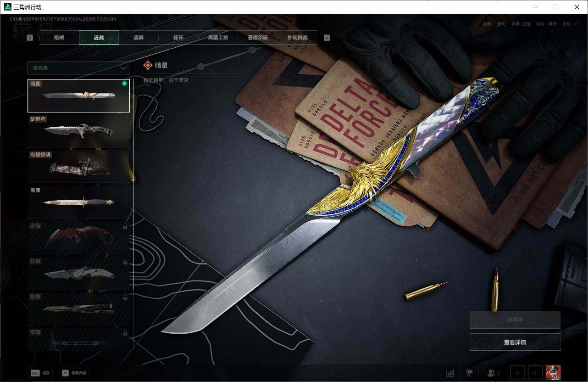This screenshot has width=588, height=382.
Task: Click the Esc 返回 back button
Action: point(40,373)
